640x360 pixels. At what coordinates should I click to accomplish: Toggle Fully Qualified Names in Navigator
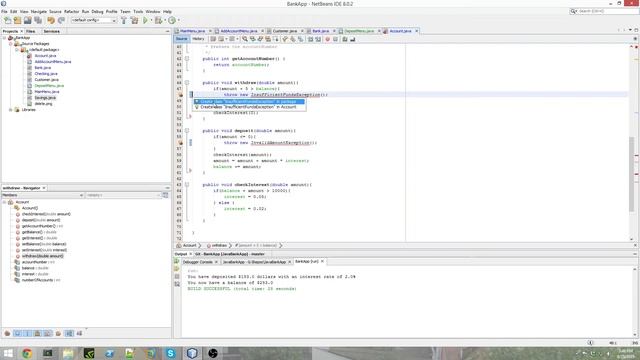[58, 333]
